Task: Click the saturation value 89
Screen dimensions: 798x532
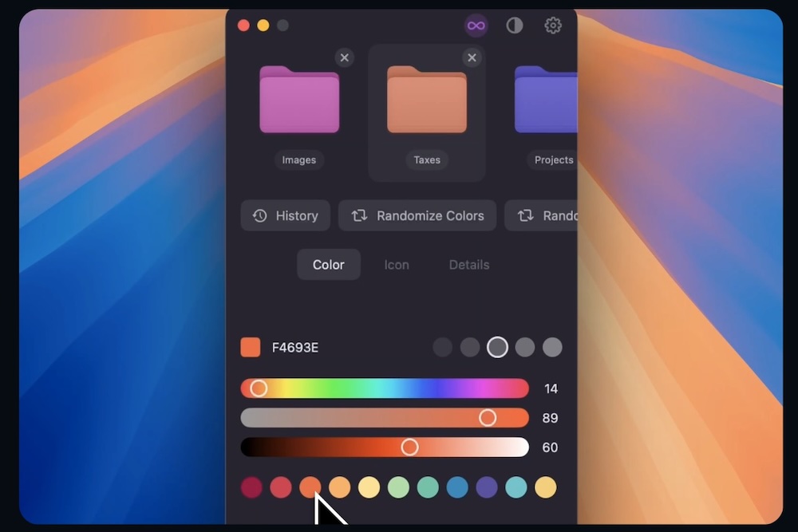Action: pyautogui.click(x=550, y=418)
